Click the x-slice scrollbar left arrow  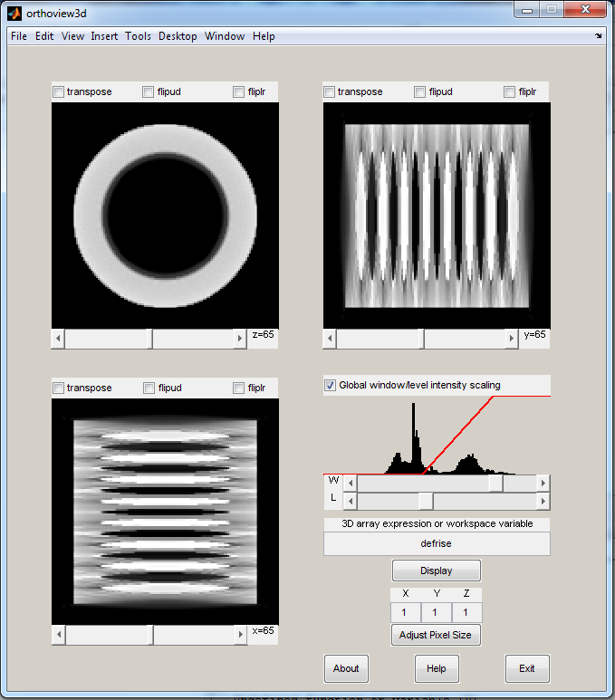[x=59, y=635]
